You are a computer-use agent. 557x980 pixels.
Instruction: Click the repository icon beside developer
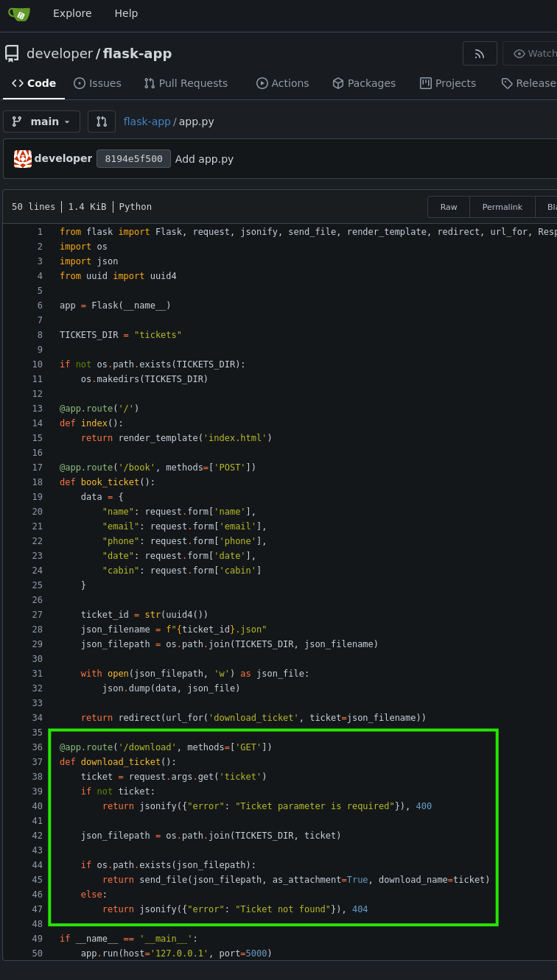[x=12, y=54]
